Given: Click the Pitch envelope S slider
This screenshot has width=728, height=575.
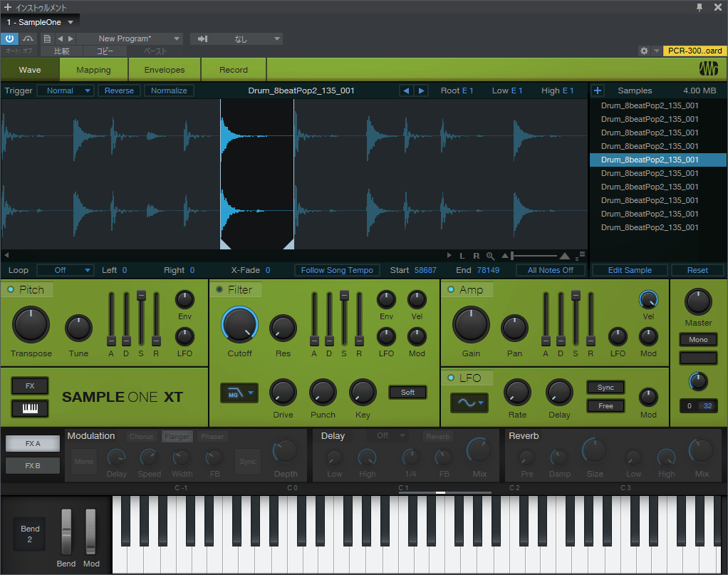Looking at the screenshot, I should [141, 318].
